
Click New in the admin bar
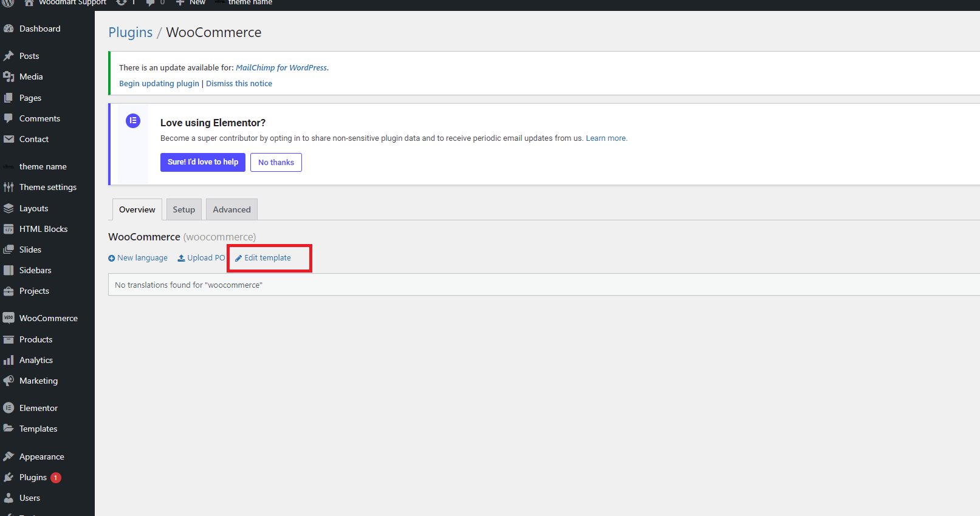coord(191,2)
